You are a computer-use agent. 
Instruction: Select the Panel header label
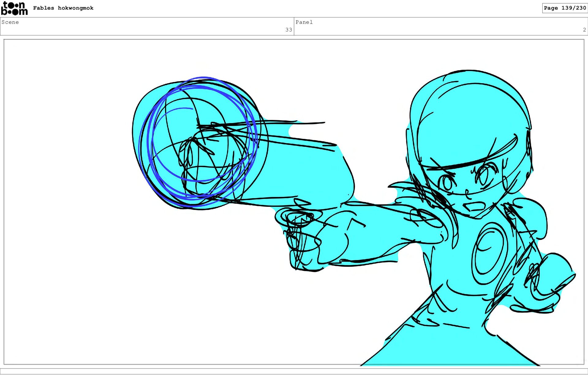[x=304, y=22]
